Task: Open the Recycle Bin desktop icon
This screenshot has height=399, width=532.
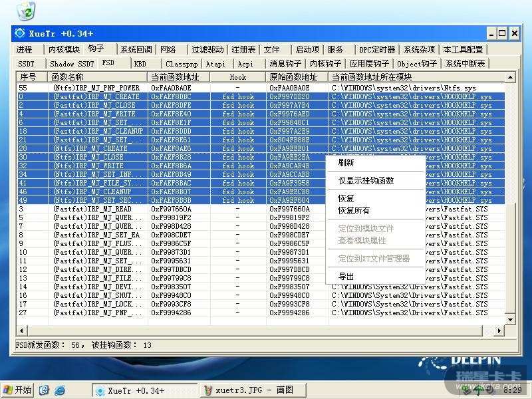Action: 26,11
